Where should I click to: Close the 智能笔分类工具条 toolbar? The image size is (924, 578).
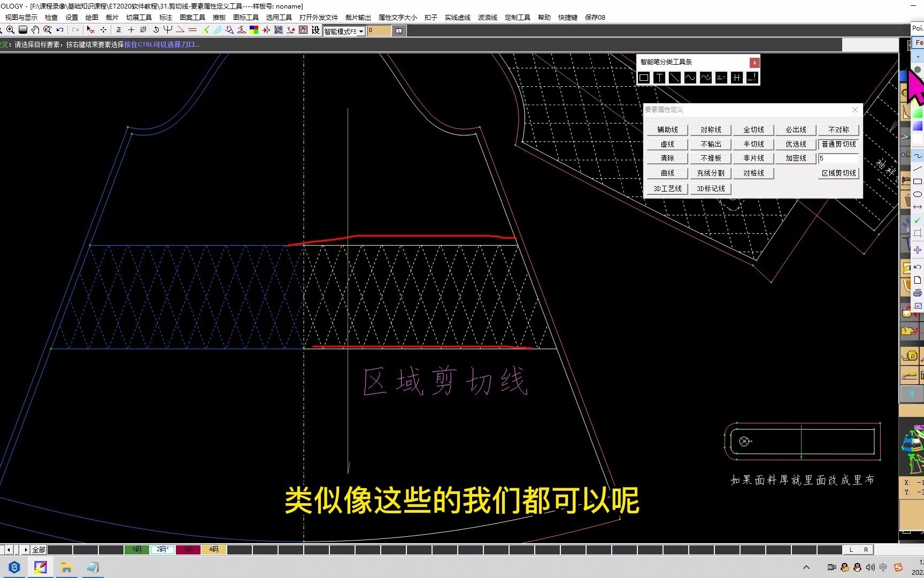click(x=754, y=63)
